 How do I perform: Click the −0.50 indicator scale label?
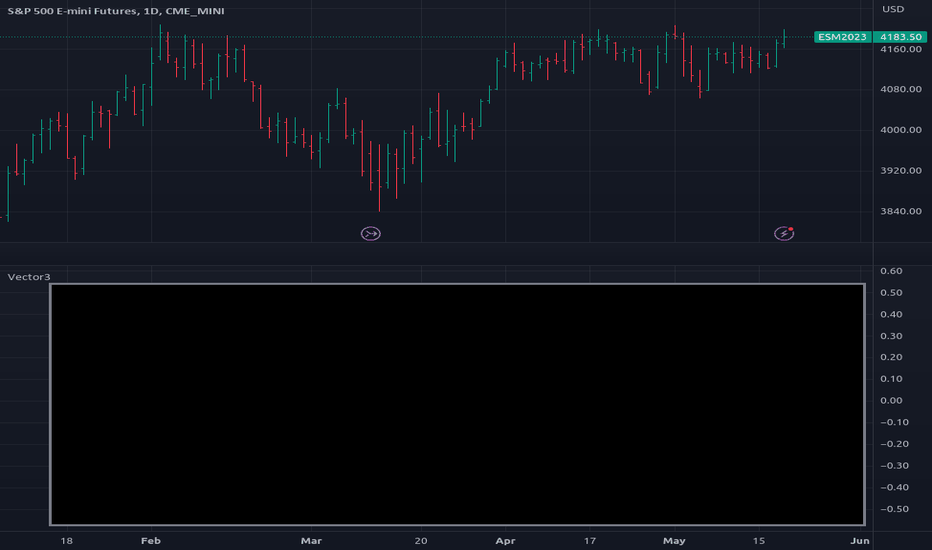[894, 509]
